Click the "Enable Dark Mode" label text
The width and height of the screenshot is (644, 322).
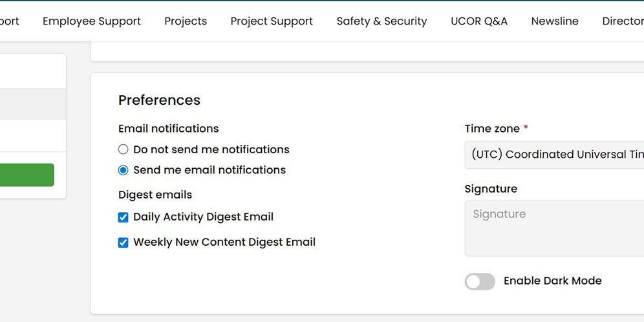(x=552, y=281)
